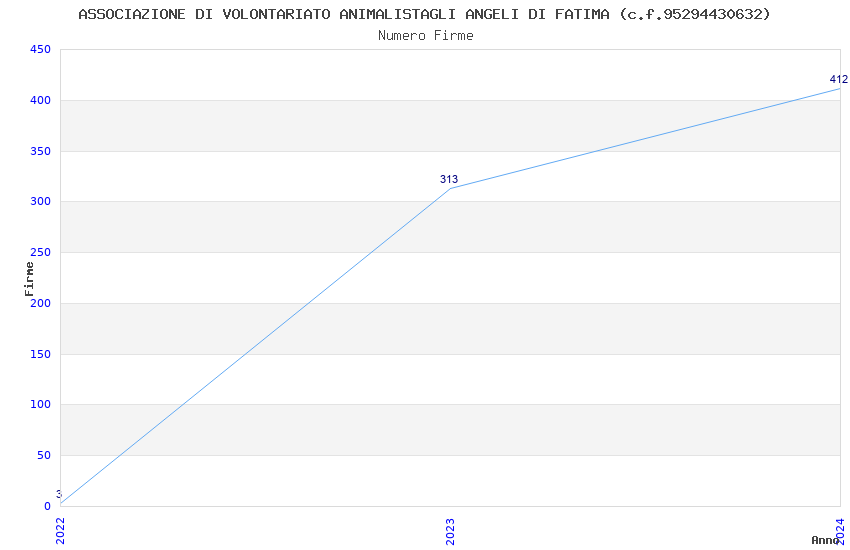Click the 250 y-axis value
850x550 pixels.
coord(41,253)
